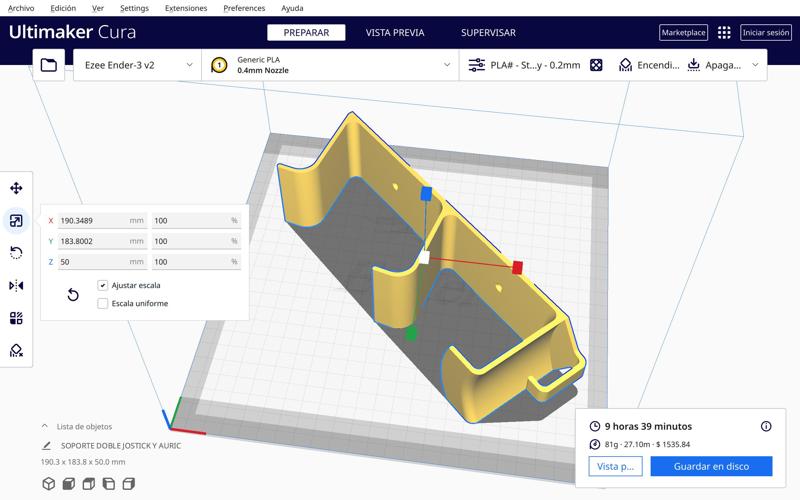This screenshot has height=500, width=800.
Task: Click the Y scale percent field
Action: coord(196,241)
